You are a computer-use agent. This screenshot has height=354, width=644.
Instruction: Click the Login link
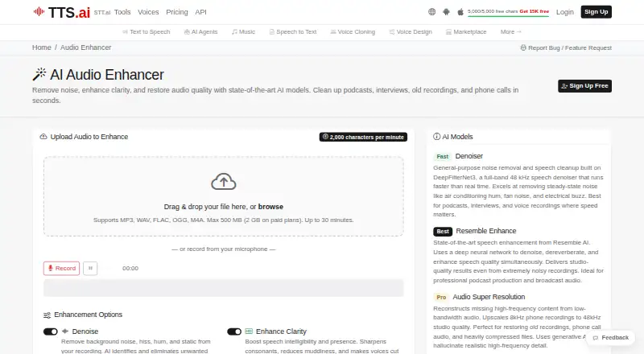tap(565, 12)
